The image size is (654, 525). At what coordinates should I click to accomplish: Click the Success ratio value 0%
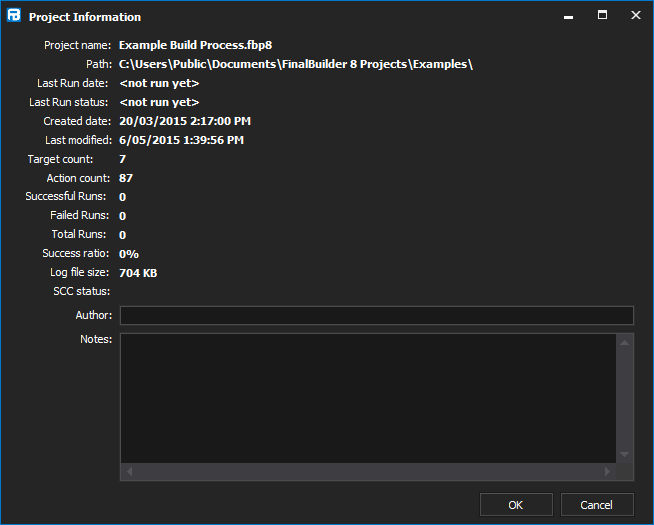coord(128,254)
